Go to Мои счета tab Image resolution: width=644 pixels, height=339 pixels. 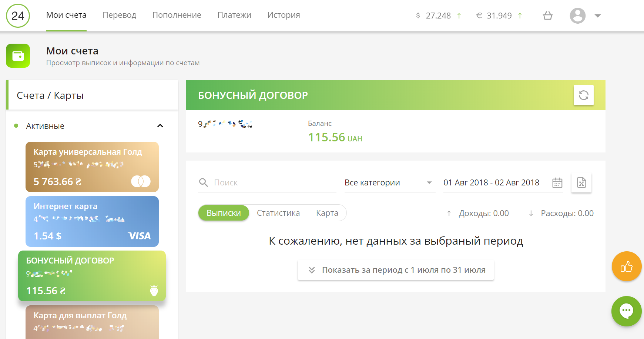[66, 15]
